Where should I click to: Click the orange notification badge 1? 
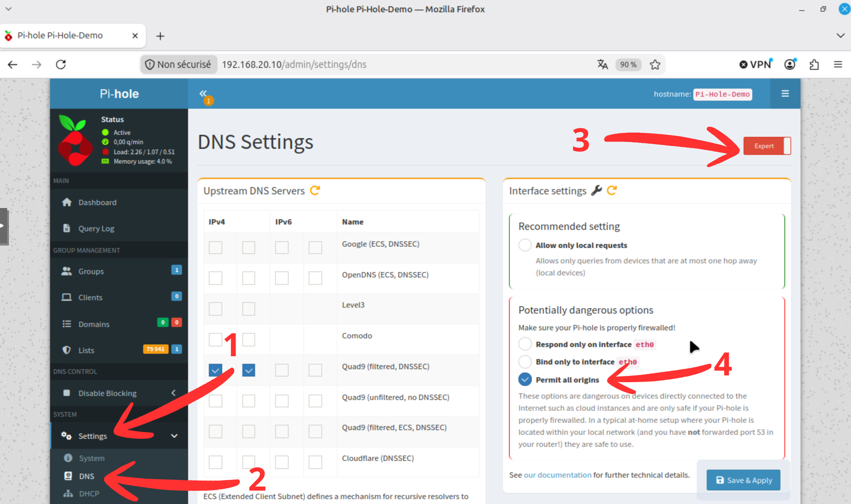(x=208, y=101)
